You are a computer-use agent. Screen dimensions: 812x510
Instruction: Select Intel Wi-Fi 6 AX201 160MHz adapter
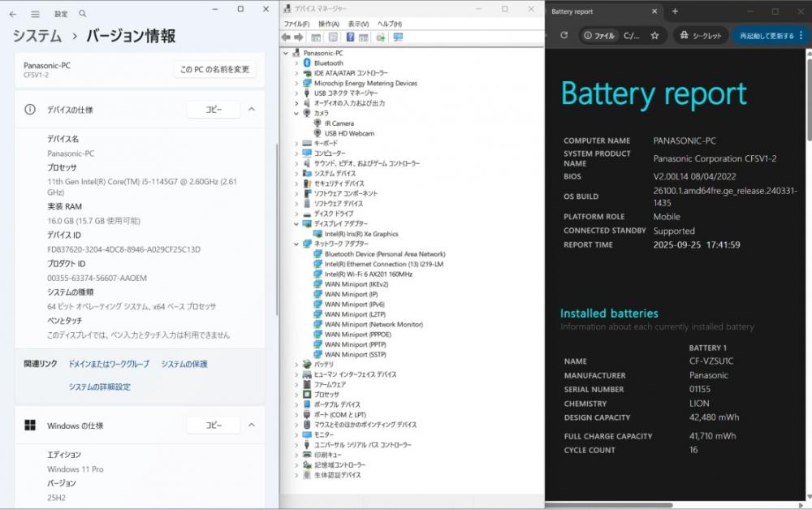tap(368, 274)
